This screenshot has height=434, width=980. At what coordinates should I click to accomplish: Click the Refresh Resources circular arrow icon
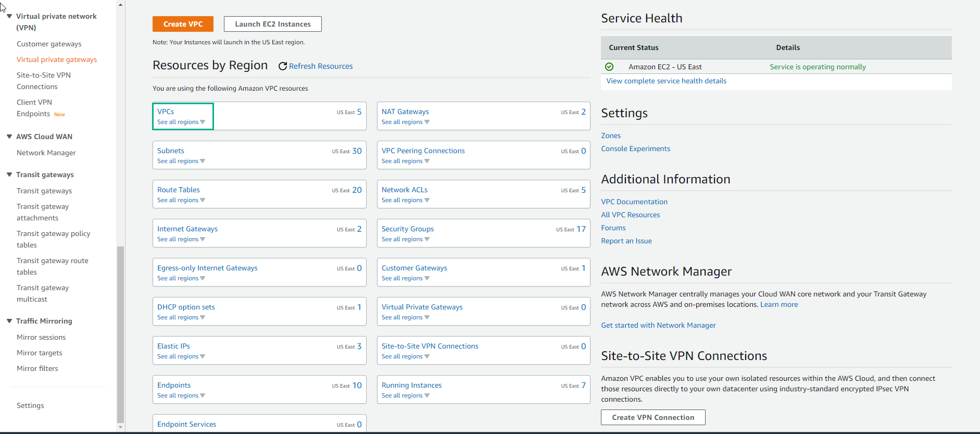283,66
